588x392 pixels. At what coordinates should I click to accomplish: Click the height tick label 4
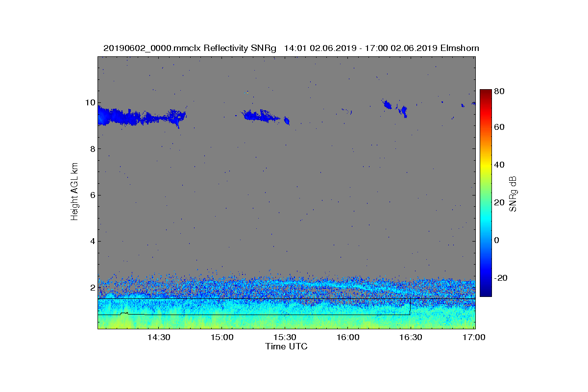[x=92, y=241]
